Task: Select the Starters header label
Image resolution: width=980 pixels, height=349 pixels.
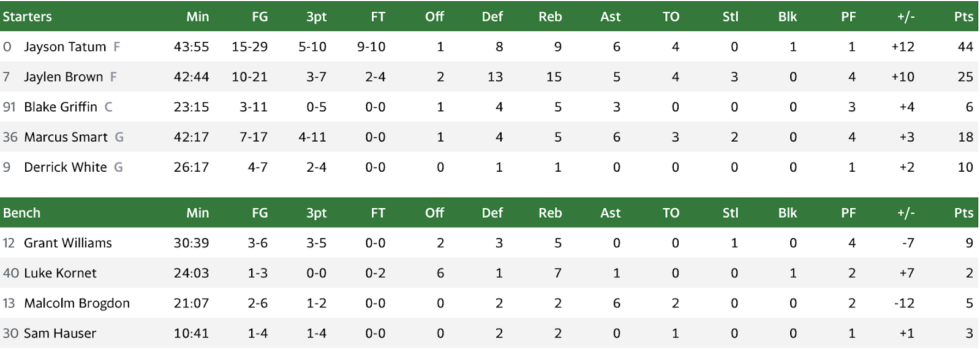Action: [x=28, y=17]
